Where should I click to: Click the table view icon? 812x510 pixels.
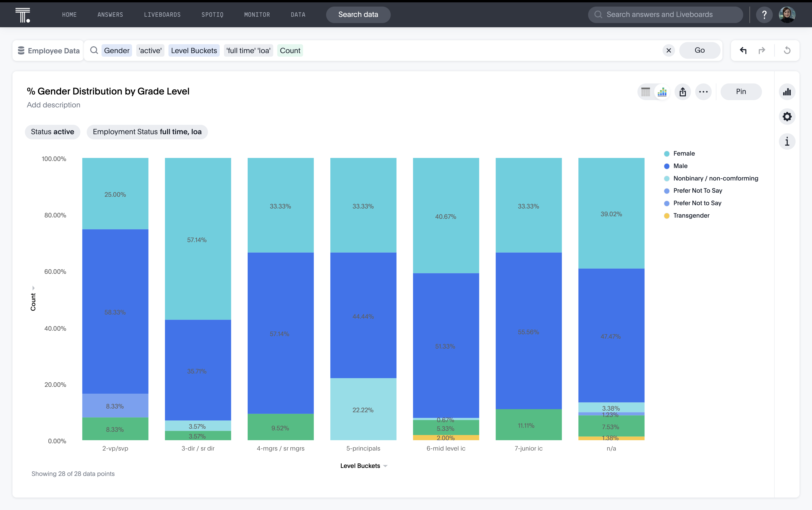[x=645, y=92]
